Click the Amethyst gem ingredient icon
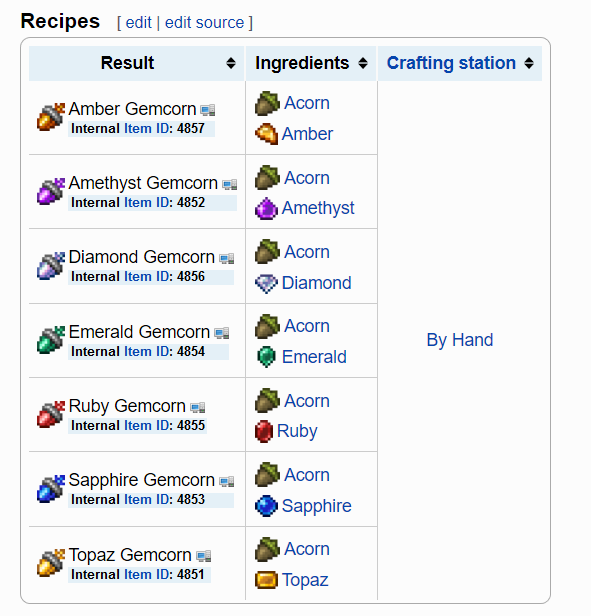 pos(266,208)
